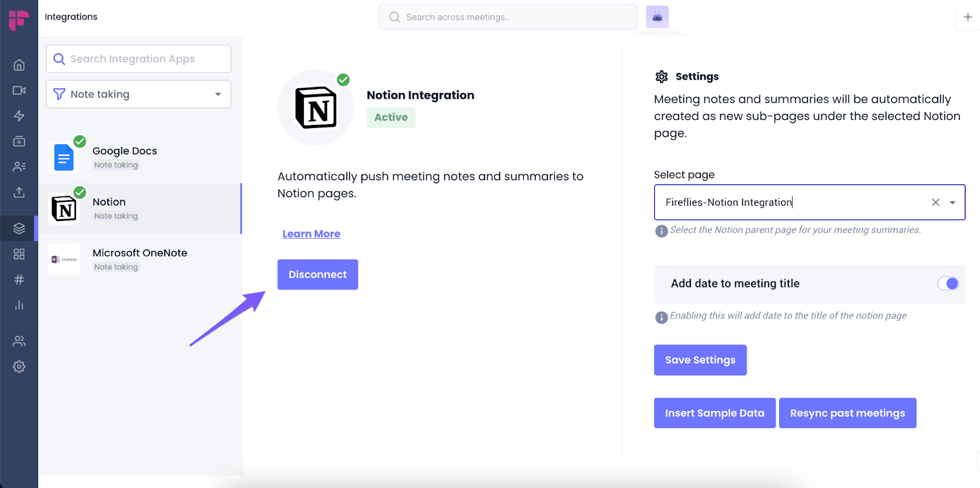Viewport: 980px width, 488px height.
Task: Open the Uploads sidebar icon
Action: (19, 192)
